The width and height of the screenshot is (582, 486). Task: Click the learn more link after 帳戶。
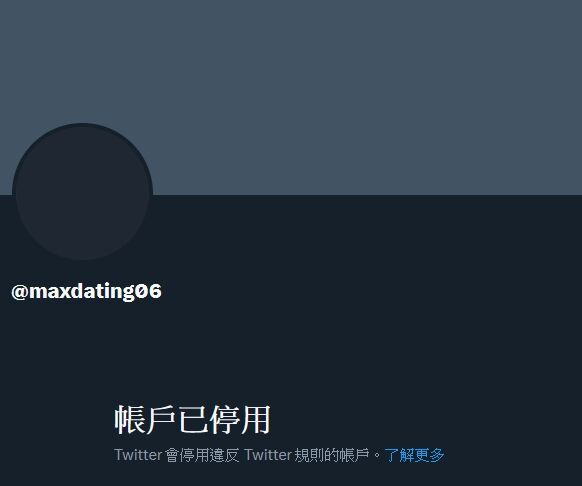coord(414,455)
